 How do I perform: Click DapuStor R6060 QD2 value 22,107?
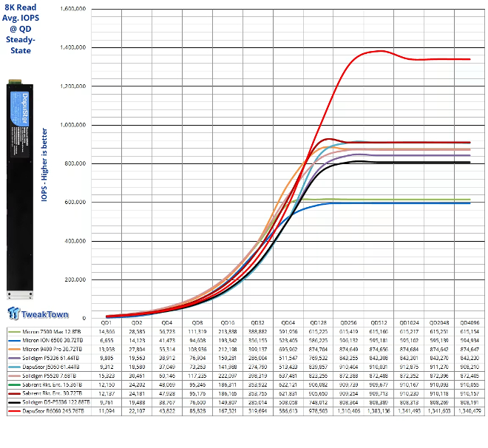coord(137,411)
